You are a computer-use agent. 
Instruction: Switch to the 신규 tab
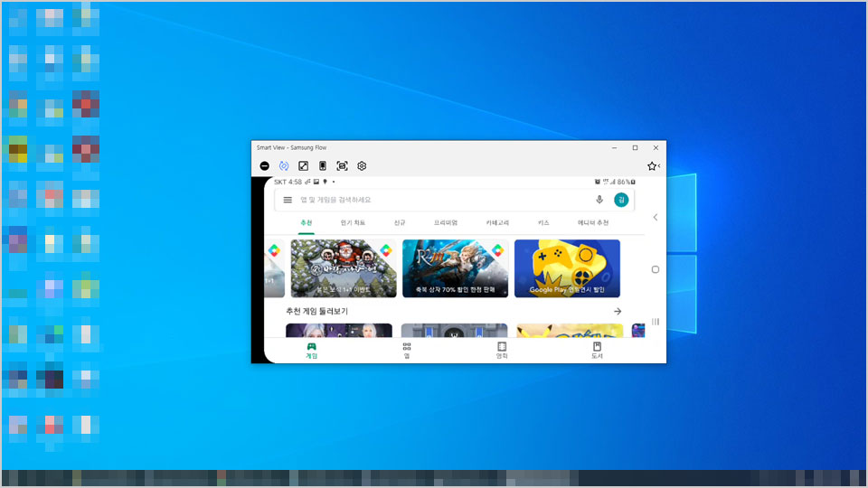pos(400,222)
